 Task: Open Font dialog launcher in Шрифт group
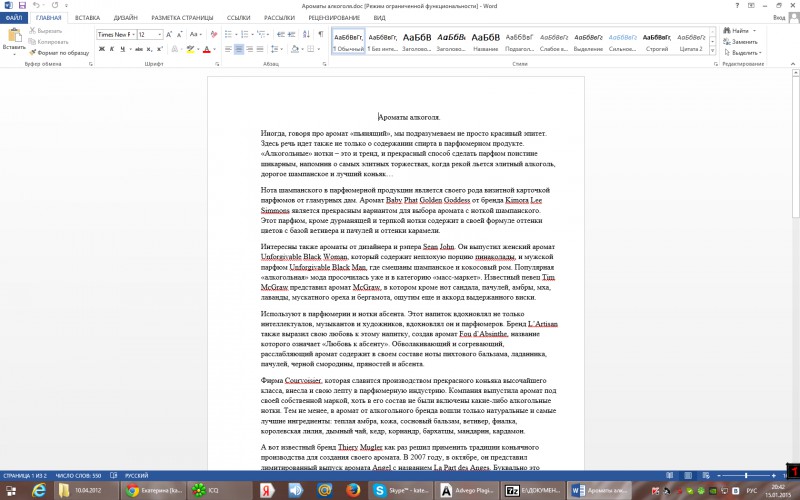pyautogui.click(x=217, y=64)
